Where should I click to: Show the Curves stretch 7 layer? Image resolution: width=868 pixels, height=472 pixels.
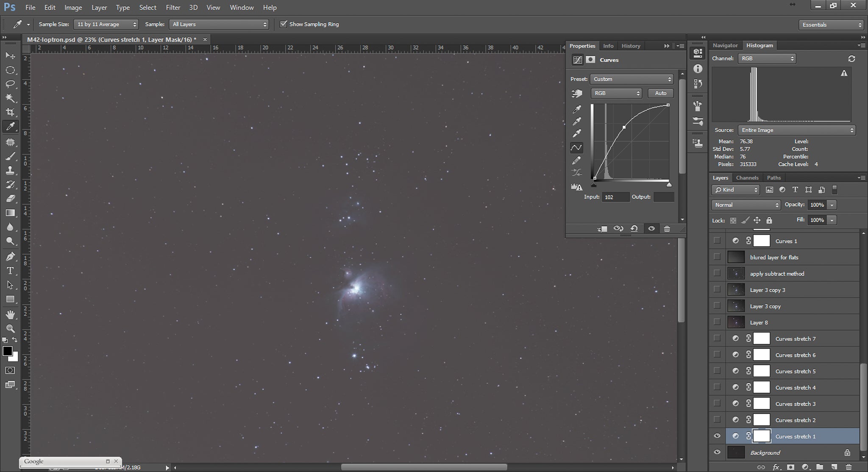click(717, 338)
